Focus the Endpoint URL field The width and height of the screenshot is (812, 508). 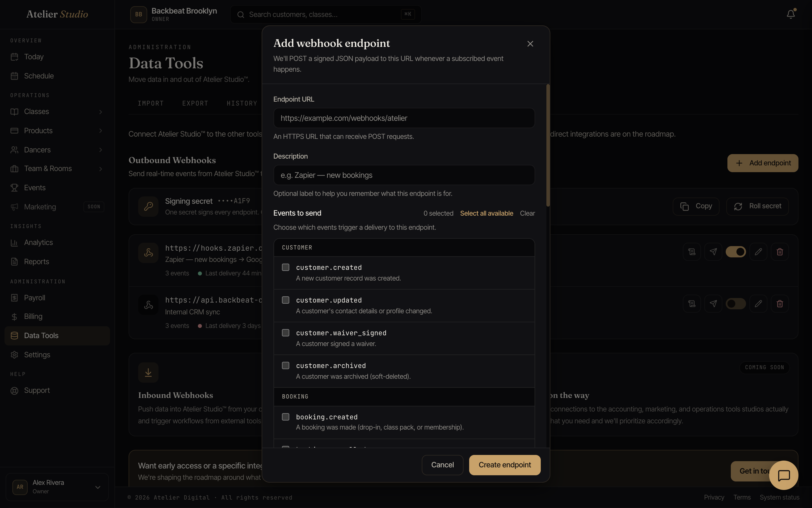404,118
